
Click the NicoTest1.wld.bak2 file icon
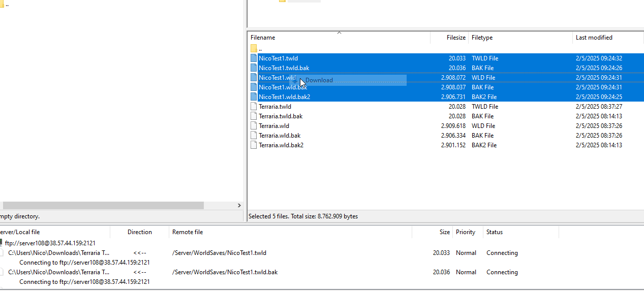254,97
